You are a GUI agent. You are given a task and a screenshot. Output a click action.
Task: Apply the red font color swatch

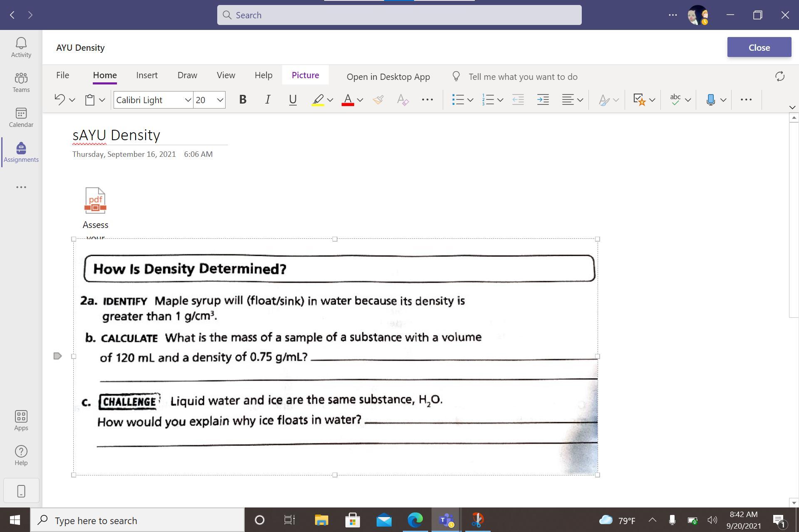[347, 100]
